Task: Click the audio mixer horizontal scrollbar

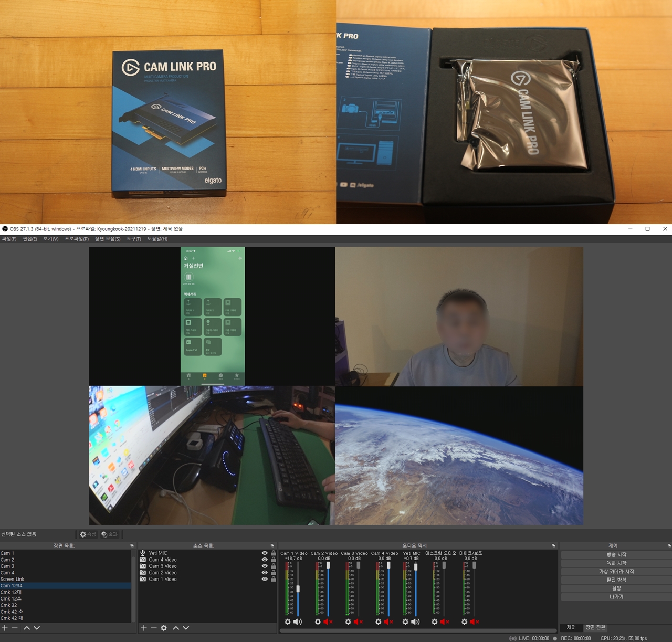Action: [418, 630]
